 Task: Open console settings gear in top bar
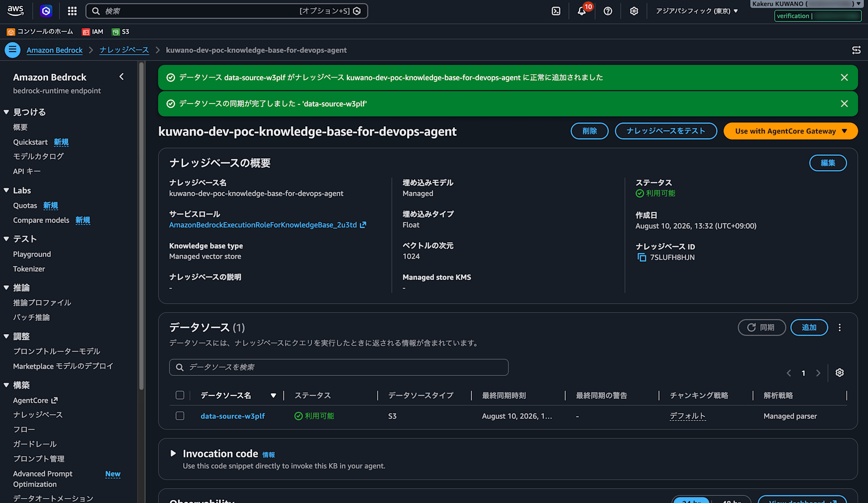tap(634, 11)
